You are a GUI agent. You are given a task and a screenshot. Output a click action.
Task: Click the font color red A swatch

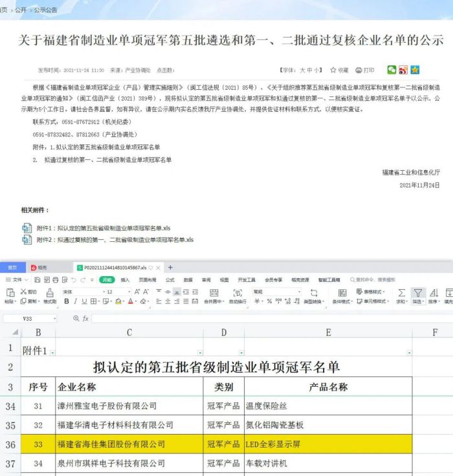point(131,301)
